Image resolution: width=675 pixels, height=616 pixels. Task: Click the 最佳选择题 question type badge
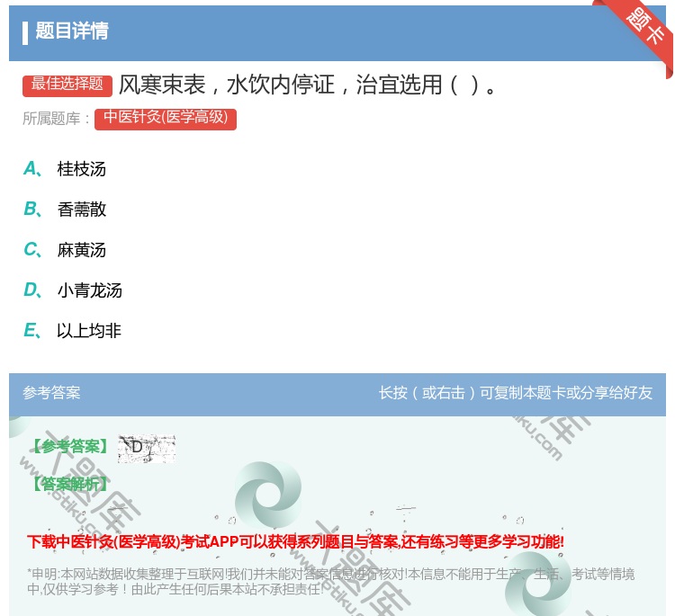(67, 85)
